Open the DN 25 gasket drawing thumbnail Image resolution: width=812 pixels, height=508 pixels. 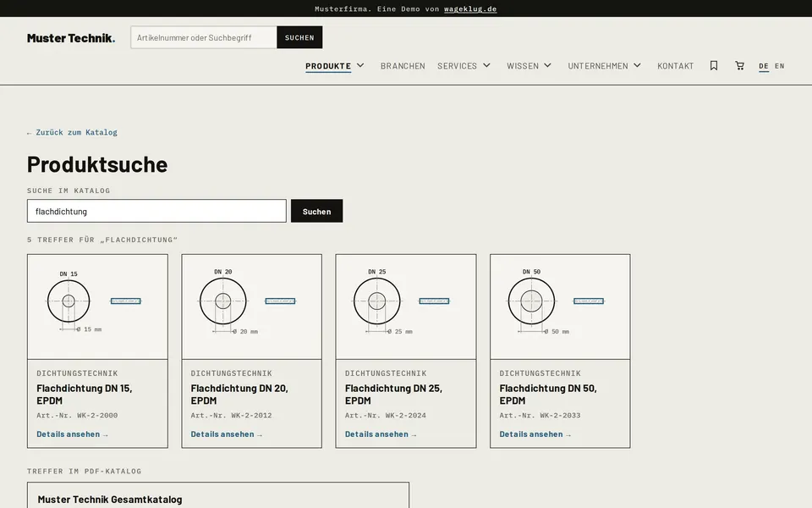(406, 306)
